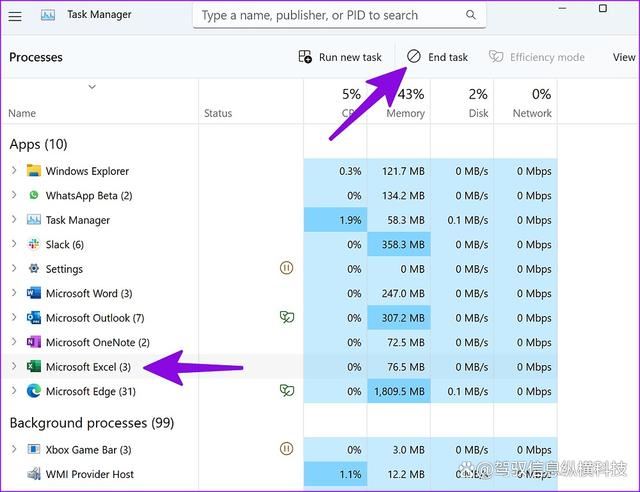
Task: Select the Microsoft Outlook (7) row
Action: coord(95,318)
